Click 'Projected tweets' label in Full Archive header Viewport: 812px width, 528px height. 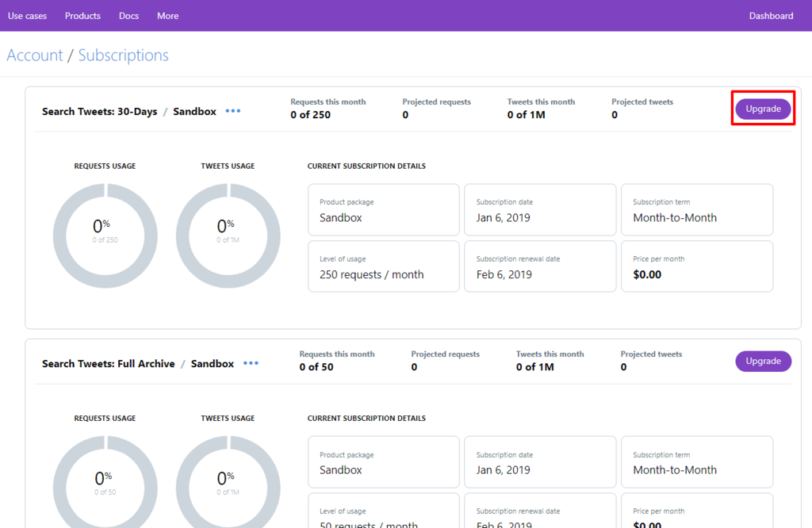click(652, 354)
